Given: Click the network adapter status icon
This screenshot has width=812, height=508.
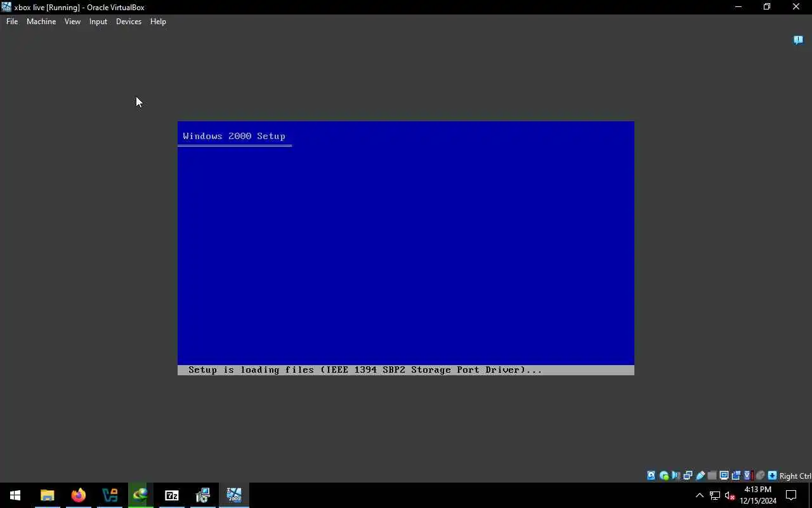Looking at the screenshot, I should [688, 476].
